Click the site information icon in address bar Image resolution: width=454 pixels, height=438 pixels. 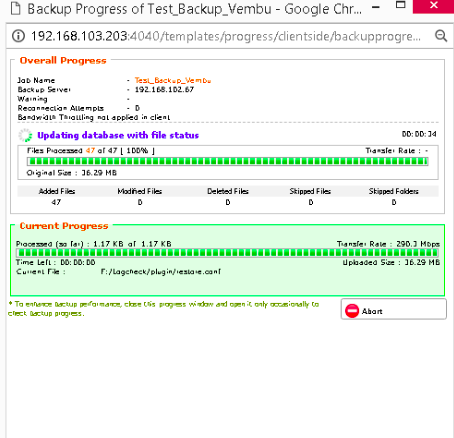[x=18, y=36]
